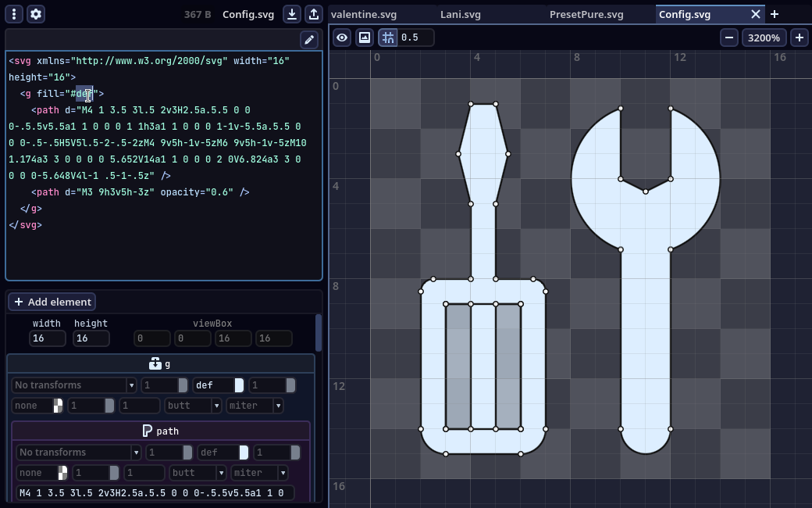Click g element fill value def field
The image size is (812, 508).
213,385
